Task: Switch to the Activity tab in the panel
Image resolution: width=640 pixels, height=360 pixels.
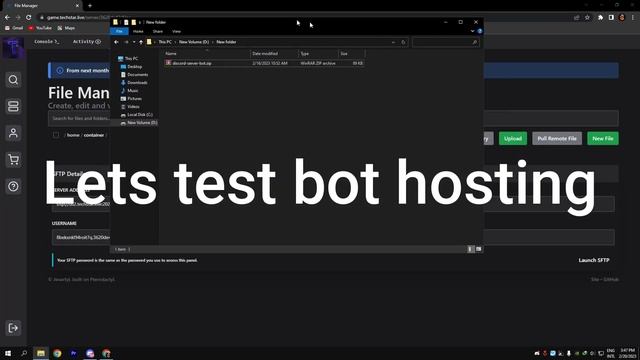Action: (87, 42)
